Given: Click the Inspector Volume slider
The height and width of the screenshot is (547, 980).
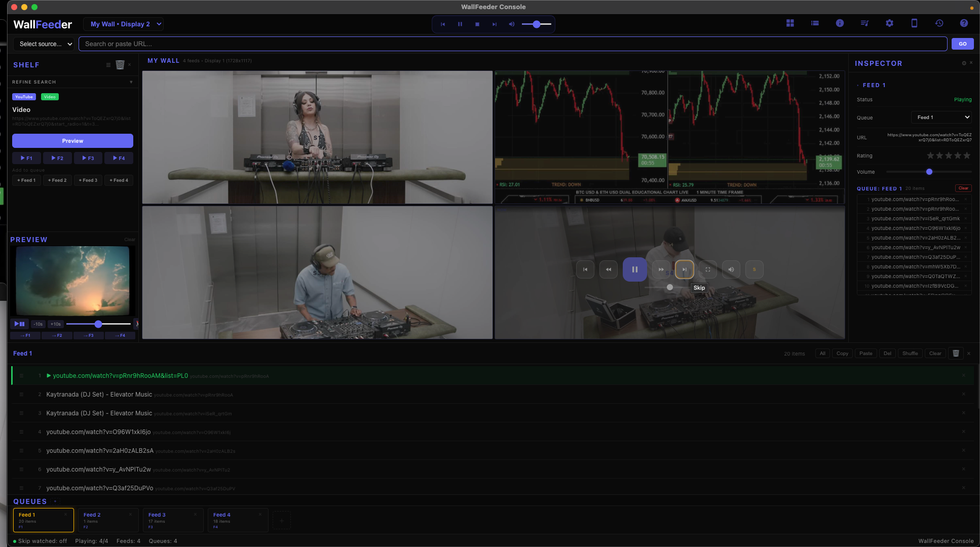Looking at the screenshot, I should (929, 172).
